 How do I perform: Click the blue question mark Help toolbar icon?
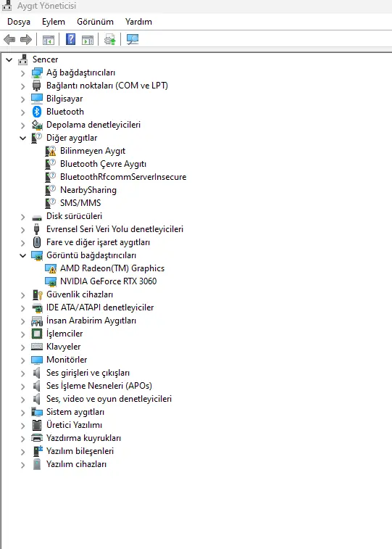pyautogui.click(x=70, y=39)
